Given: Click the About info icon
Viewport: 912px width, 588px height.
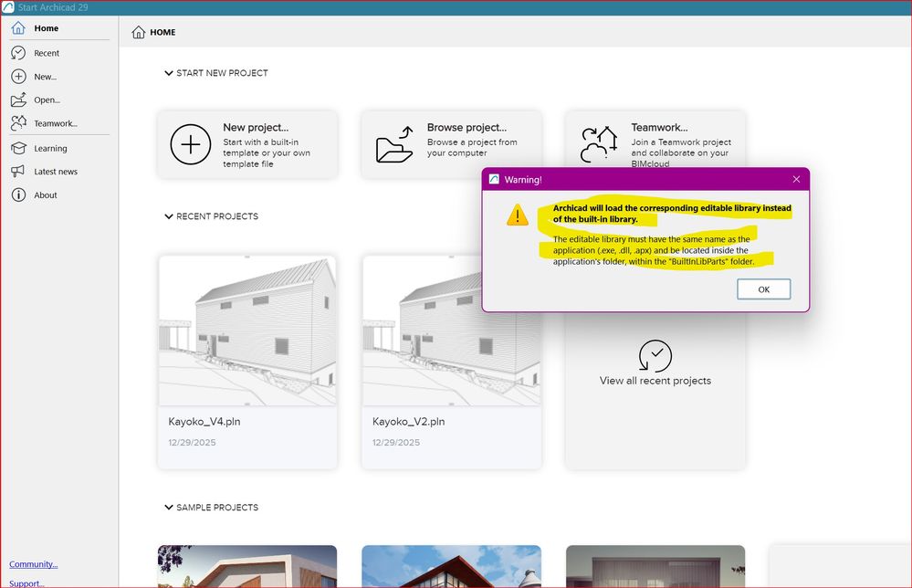Looking at the screenshot, I should pos(18,194).
